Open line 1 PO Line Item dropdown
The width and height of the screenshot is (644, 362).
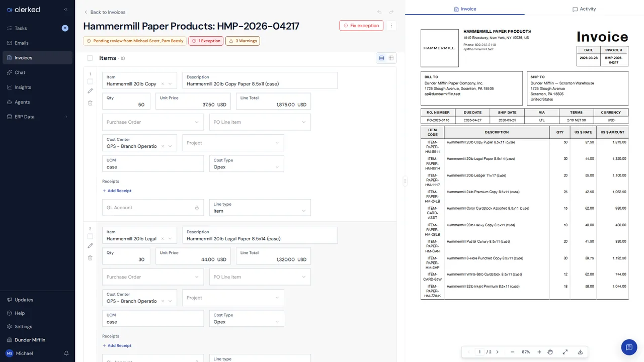pyautogui.click(x=260, y=122)
